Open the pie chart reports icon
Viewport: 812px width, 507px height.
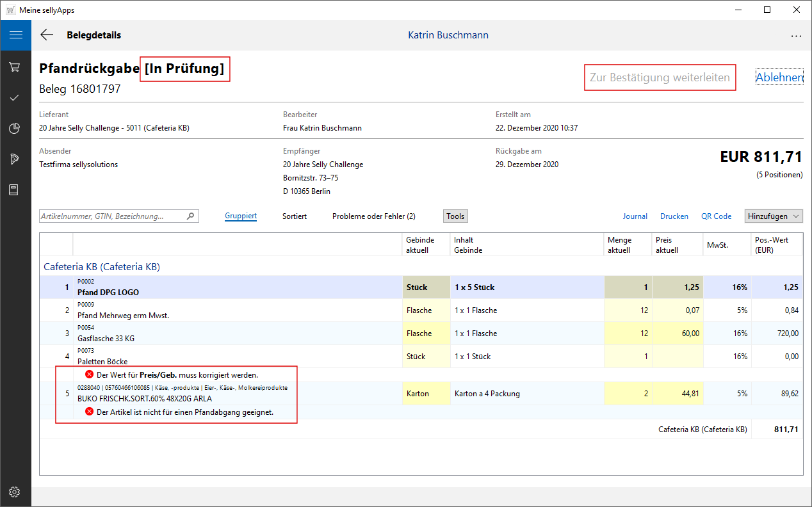pyautogui.click(x=15, y=129)
